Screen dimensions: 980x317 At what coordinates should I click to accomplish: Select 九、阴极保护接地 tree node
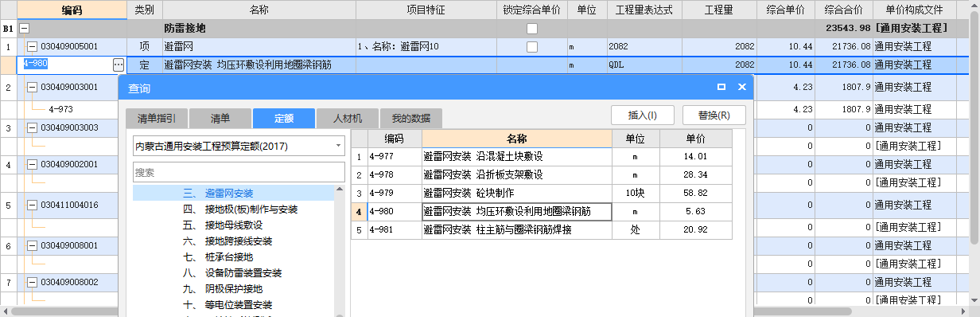click(x=223, y=288)
